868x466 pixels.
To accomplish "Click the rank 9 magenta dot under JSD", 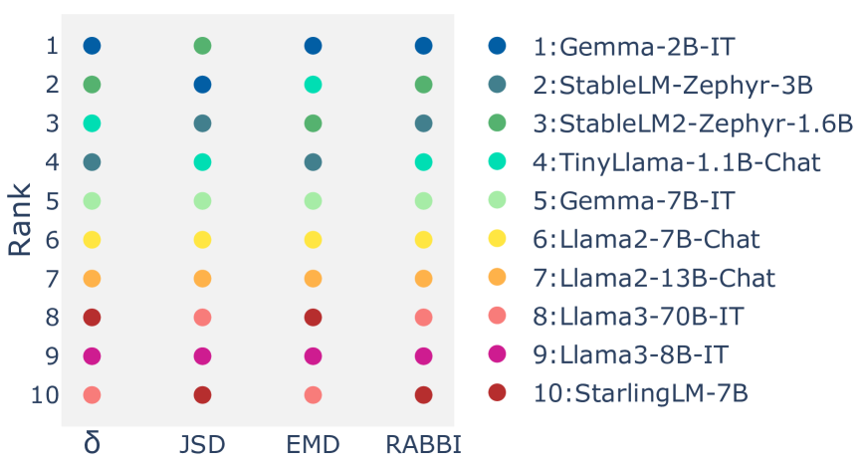I will click(x=203, y=355).
